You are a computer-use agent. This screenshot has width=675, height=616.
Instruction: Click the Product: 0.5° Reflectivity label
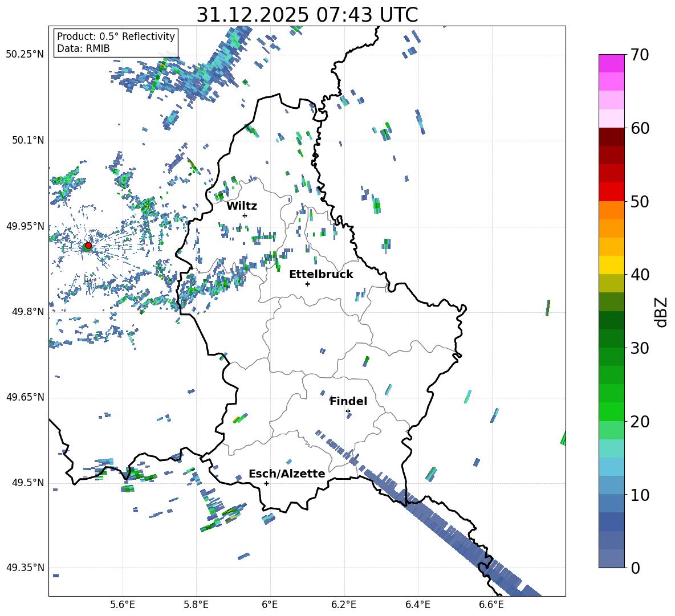pyautogui.click(x=116, y=36)
